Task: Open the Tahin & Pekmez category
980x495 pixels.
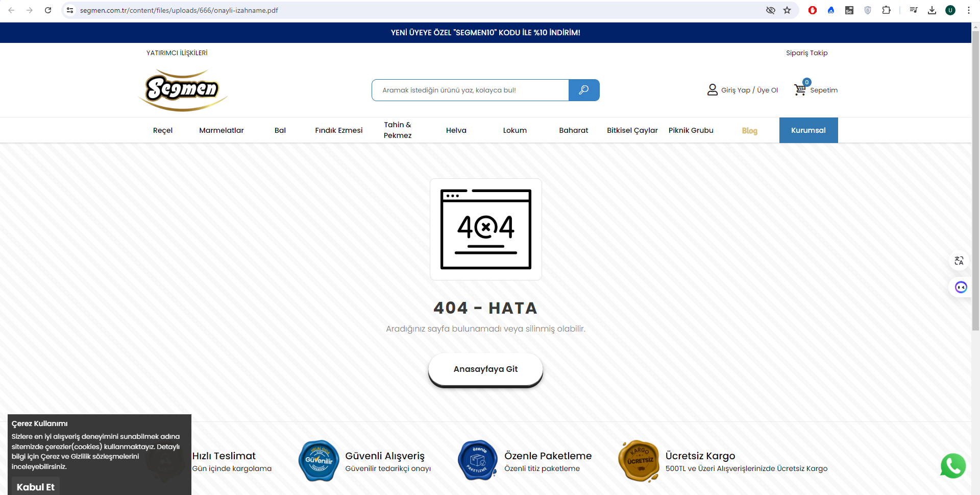Action: click(398, 130)
